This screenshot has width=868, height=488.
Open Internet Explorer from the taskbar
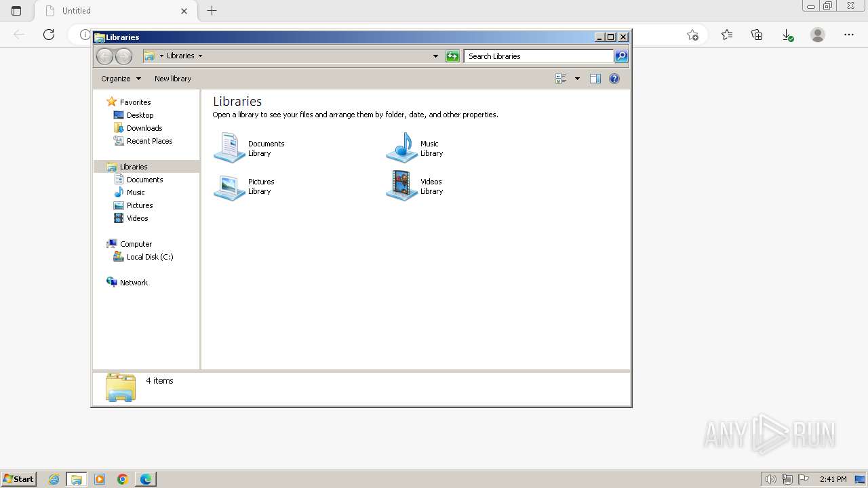click(x=54, y=479)
